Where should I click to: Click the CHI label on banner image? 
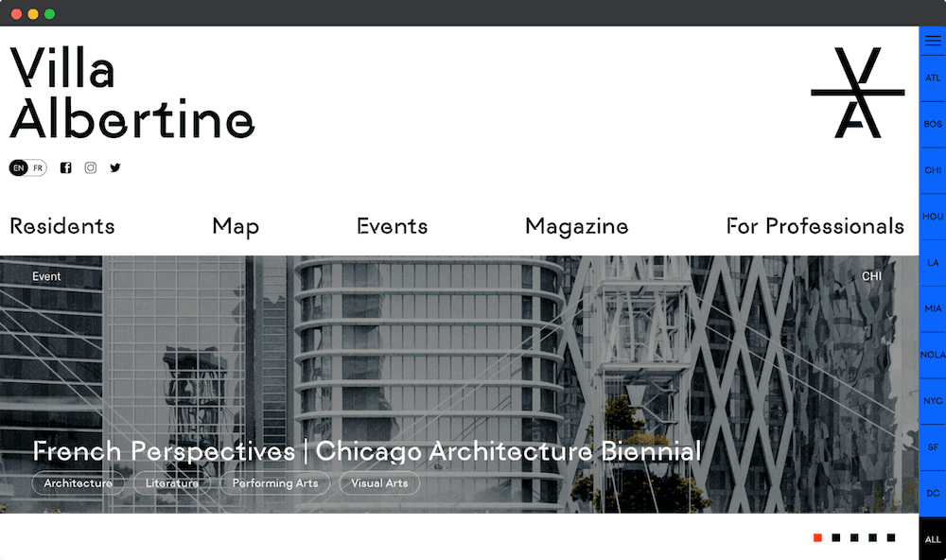[872, 276]
